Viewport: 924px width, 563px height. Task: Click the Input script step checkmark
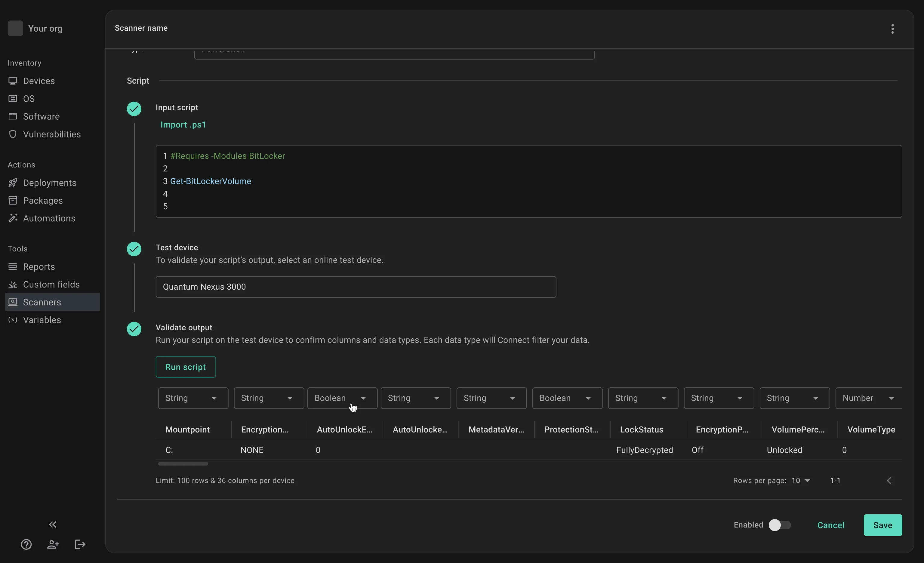click(x=134, y=109)
